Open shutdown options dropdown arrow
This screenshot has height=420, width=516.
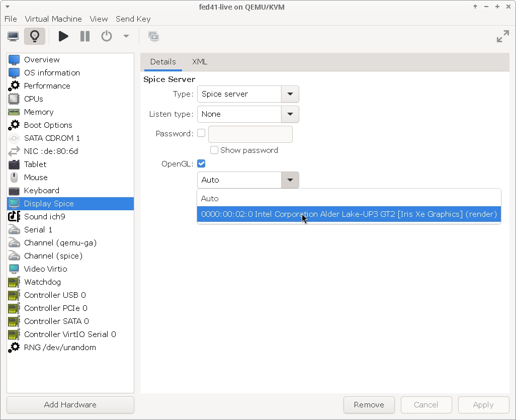pyautogui.click(x=126, y=36)
